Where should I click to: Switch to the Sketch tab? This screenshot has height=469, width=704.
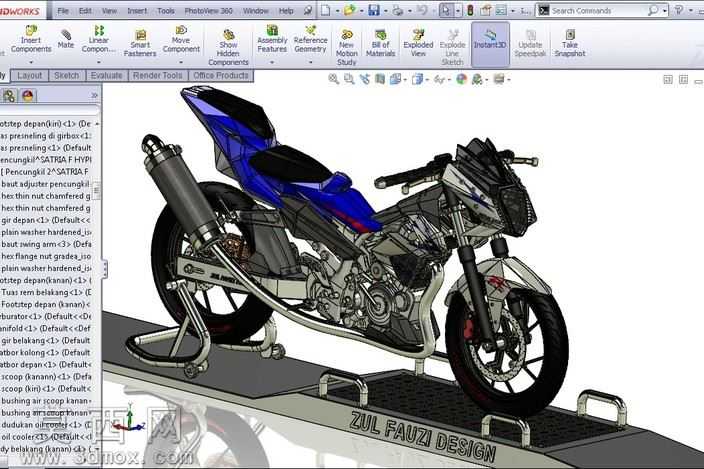pyautogui.click(x=66, y=75)
